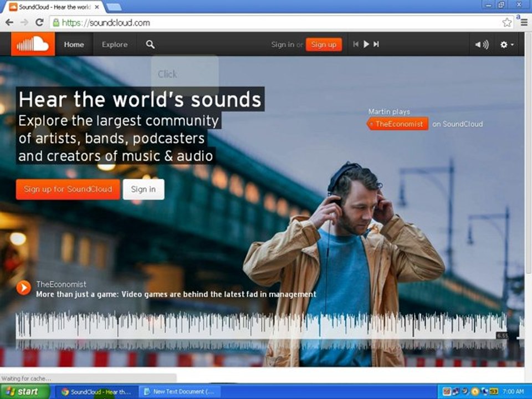Open TheEconomist orange tag
The image size is (532, 399).
coord(398,124)
